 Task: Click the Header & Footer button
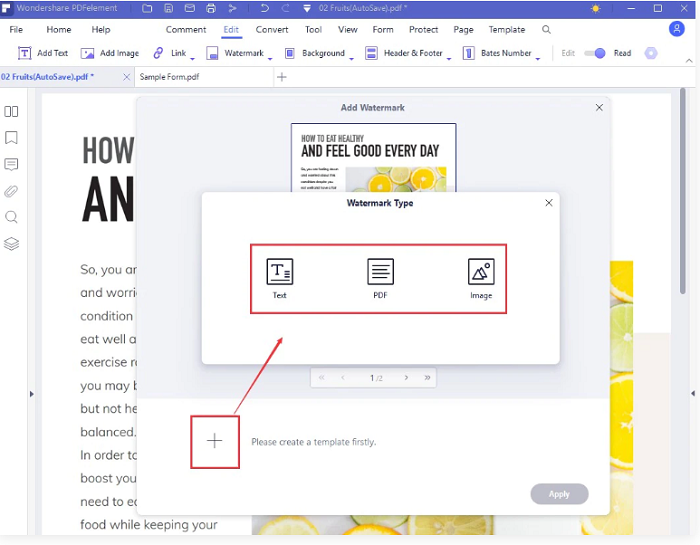coord(404,53)
